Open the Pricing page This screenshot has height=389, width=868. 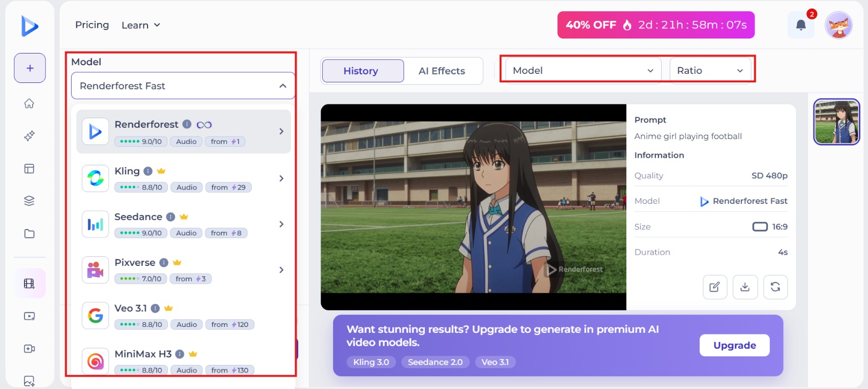pyautogui.click(x=92, y=25)
